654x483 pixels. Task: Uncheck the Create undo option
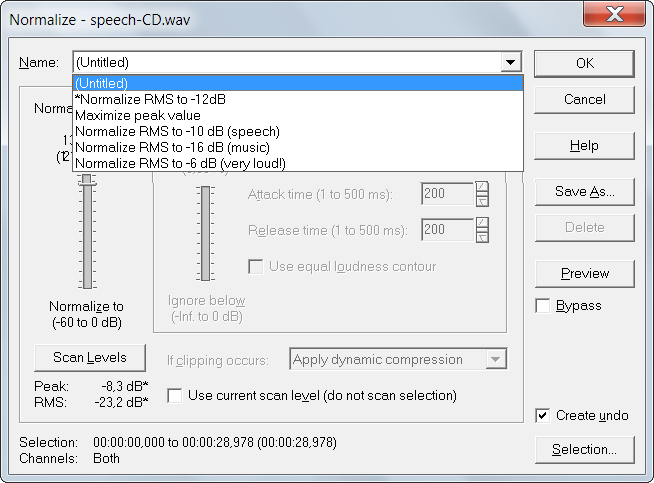543,415
